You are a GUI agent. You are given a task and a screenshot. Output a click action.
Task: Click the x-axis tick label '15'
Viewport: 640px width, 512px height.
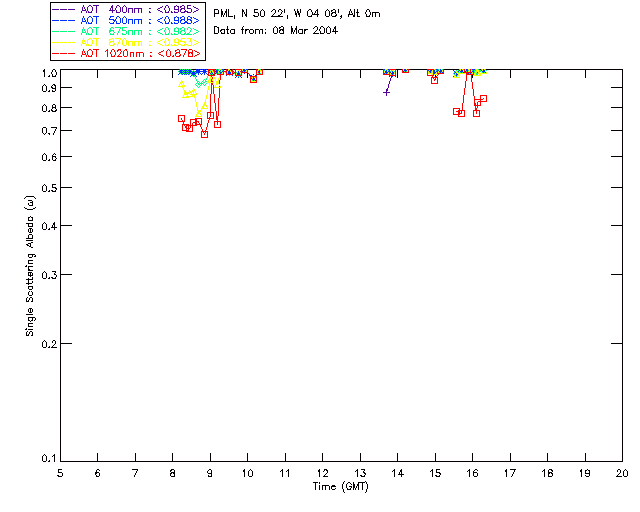435,473
